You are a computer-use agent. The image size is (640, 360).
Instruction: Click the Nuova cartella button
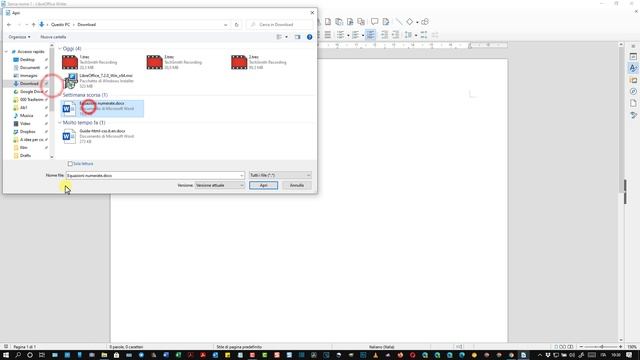click(x=53, y=37)
